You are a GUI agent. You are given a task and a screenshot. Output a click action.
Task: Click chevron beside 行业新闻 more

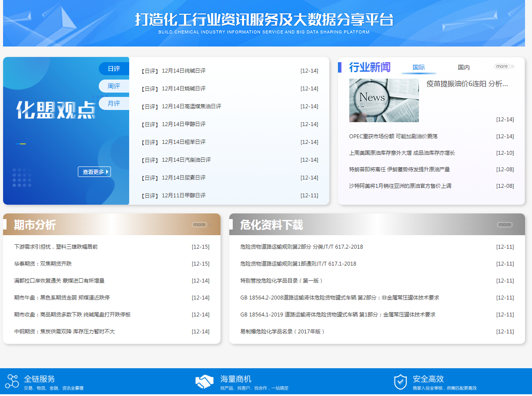512,67
